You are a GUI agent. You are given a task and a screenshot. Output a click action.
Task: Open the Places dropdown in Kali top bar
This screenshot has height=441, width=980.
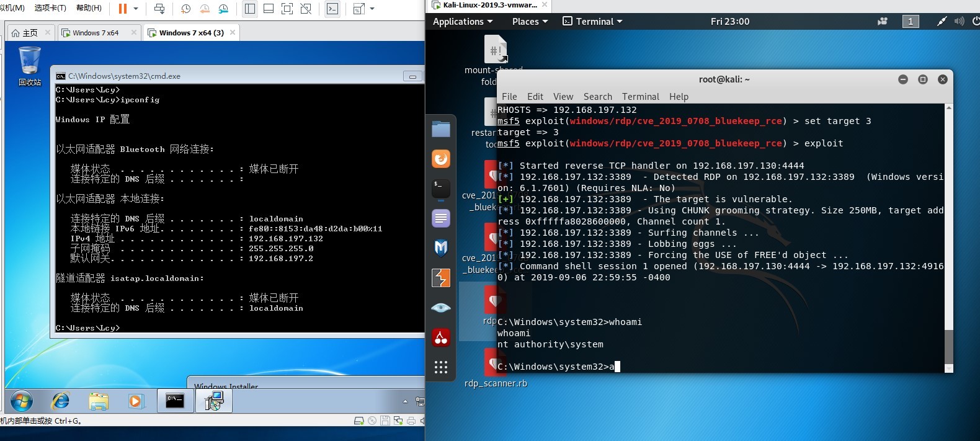point(530,22)
